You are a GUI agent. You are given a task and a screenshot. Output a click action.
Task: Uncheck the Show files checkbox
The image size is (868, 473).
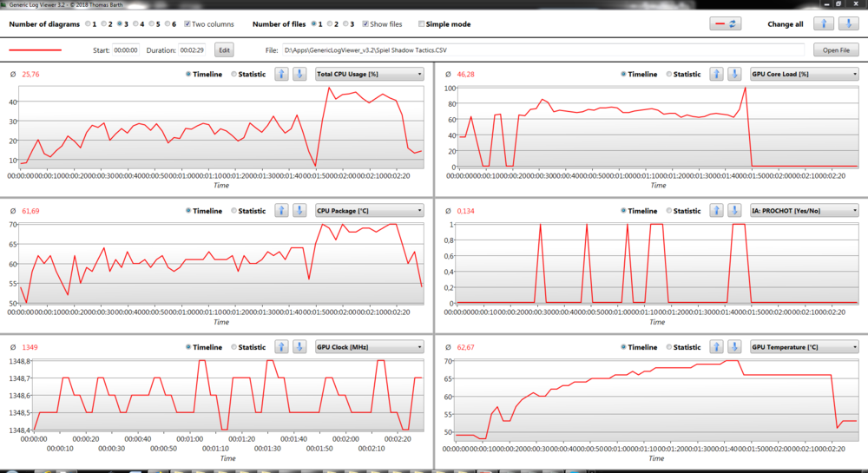365,24
